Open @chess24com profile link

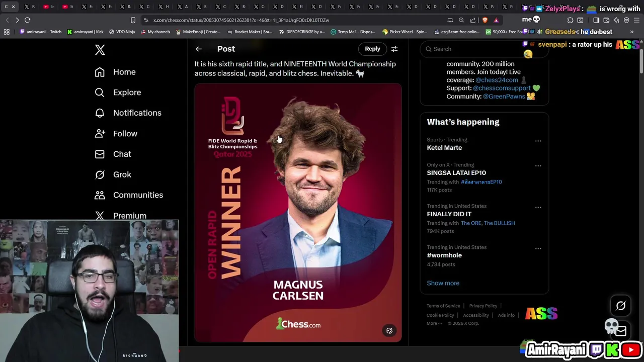[x=496, y=80]
